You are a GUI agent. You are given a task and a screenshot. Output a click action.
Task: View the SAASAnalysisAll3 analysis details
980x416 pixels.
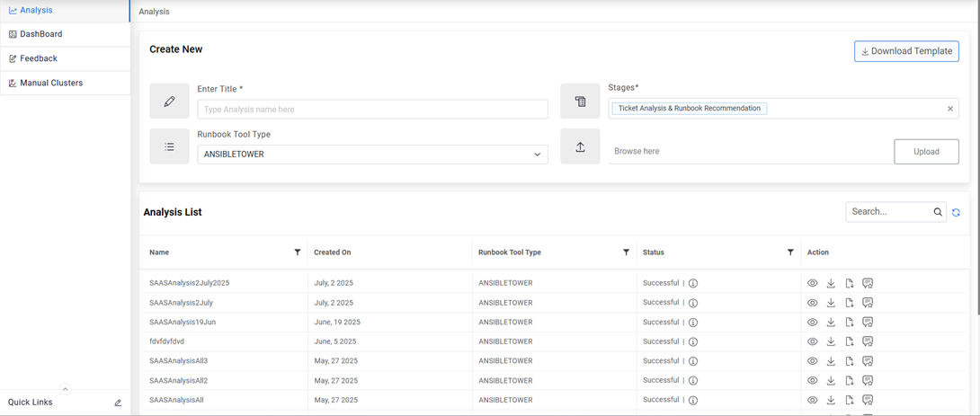tap(812, 361)
